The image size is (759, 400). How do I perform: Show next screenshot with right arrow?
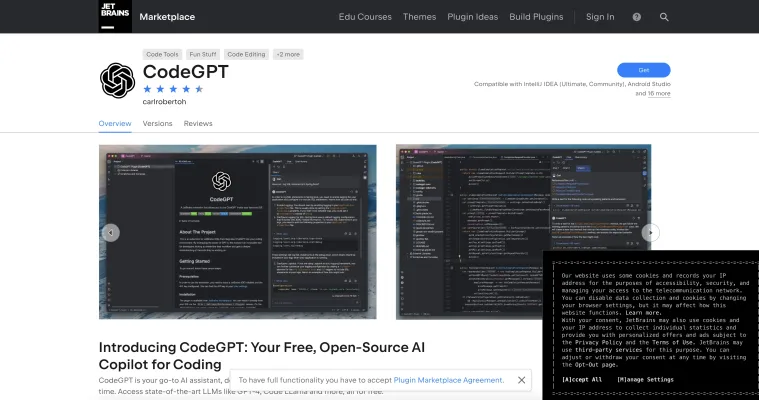click(651, 233)
